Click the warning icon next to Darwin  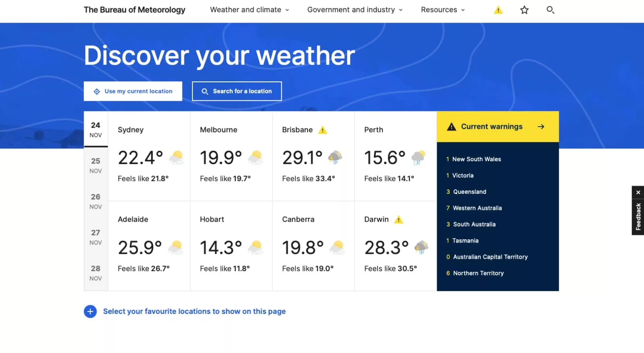[x=398, y=220]
